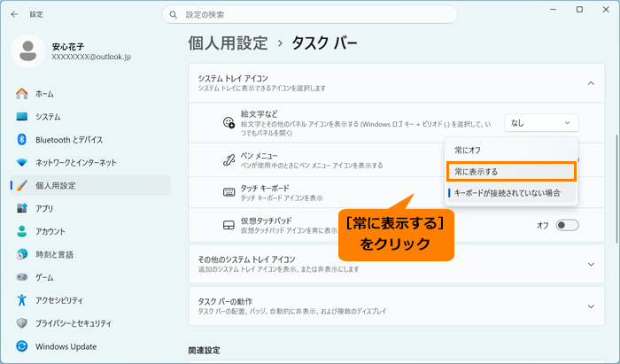Click the 設定の検索 search field
This screenshot has width=620, height=364.
tap(310, 15)
